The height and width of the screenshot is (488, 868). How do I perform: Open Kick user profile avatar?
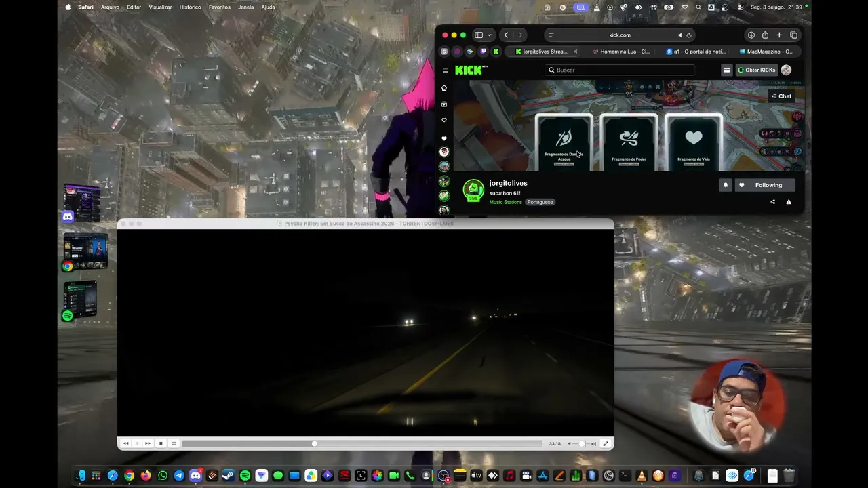click(786, 70)
